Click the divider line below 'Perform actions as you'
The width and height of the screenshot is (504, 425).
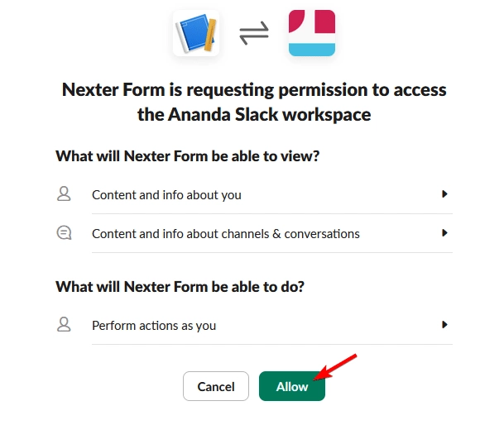click(272, 344)
